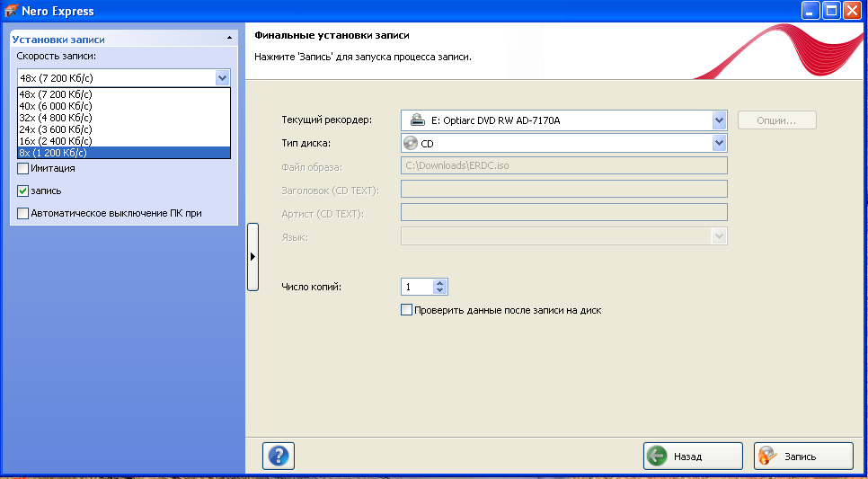Click the Nero Express title bar icon
Image resolution: width=868 pixels, height=479 pixels.
[x=11, y=11]
